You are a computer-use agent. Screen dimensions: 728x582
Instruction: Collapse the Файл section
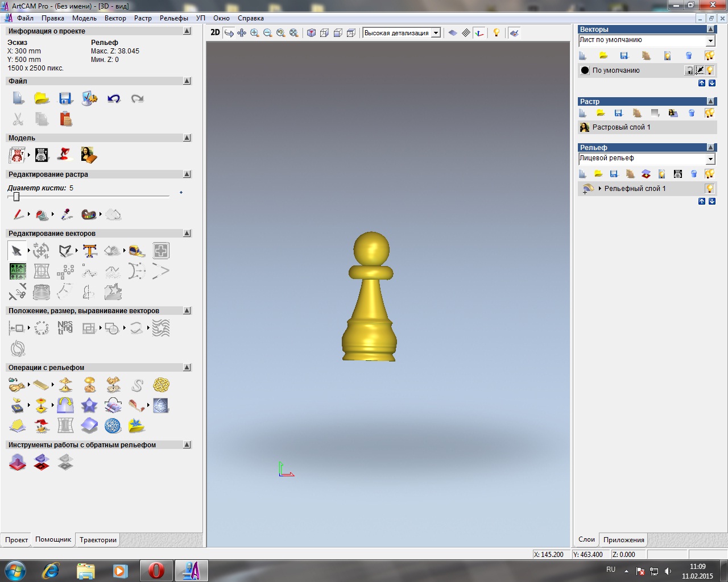(187, 81)
